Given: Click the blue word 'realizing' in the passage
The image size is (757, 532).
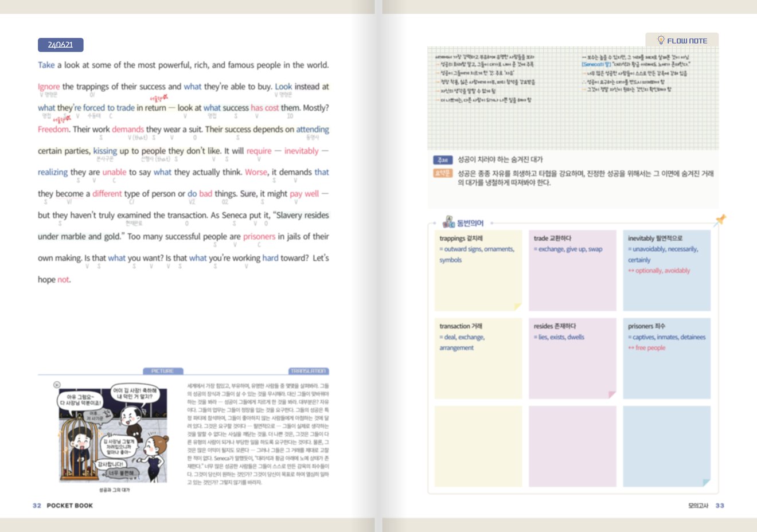Looking at the screenshot, I should coord(53,173).
